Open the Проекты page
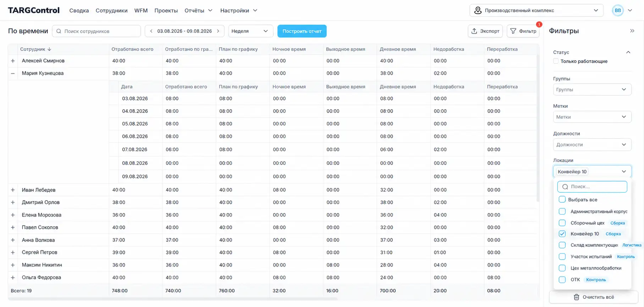Screen dimensions: 644x307 point(166,10)
